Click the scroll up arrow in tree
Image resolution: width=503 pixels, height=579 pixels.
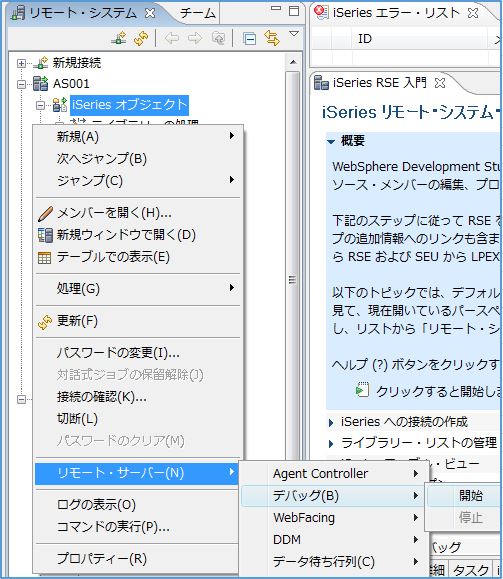pos(293,62)
